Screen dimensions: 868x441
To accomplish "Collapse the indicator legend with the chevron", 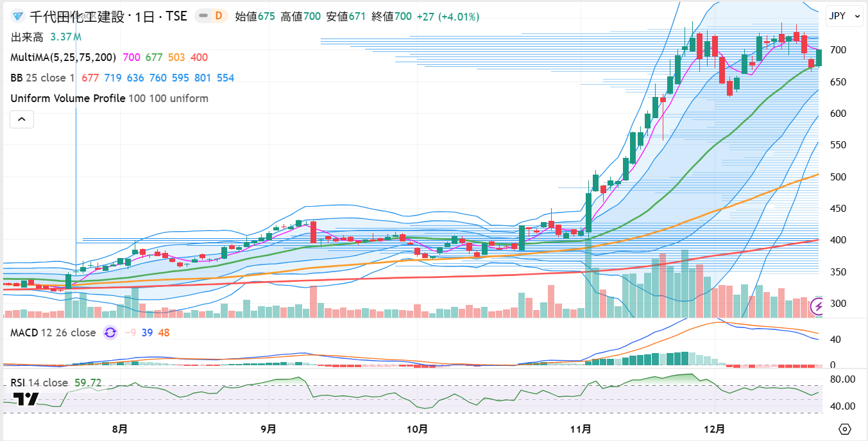I will 22,119.
